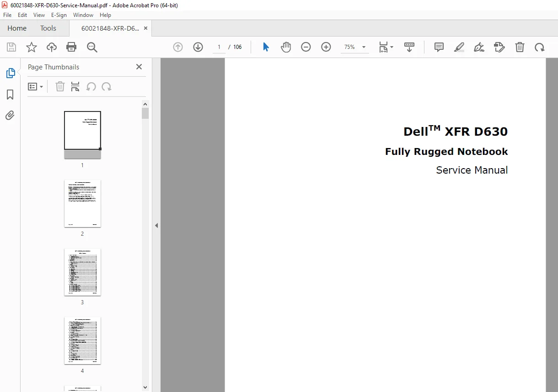Select the Highlight text pen tool
This screenshot has width=558, height=392.
point(459,47)
